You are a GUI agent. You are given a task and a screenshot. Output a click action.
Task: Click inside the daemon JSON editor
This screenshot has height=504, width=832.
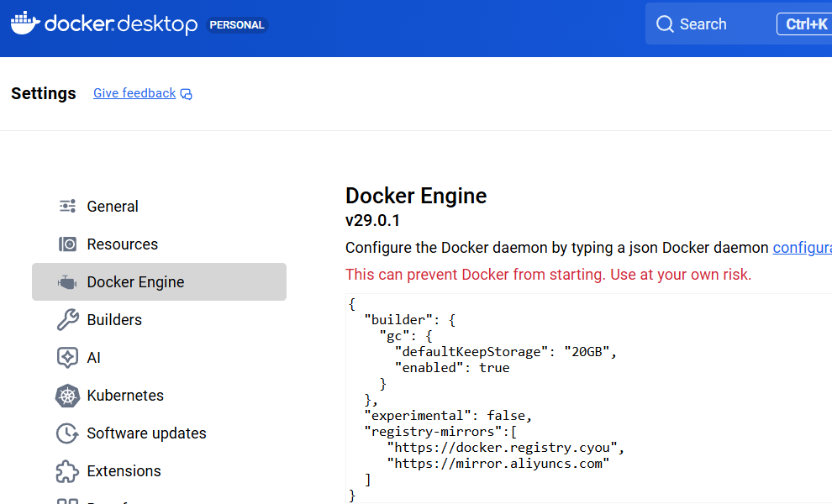point(588,395)
